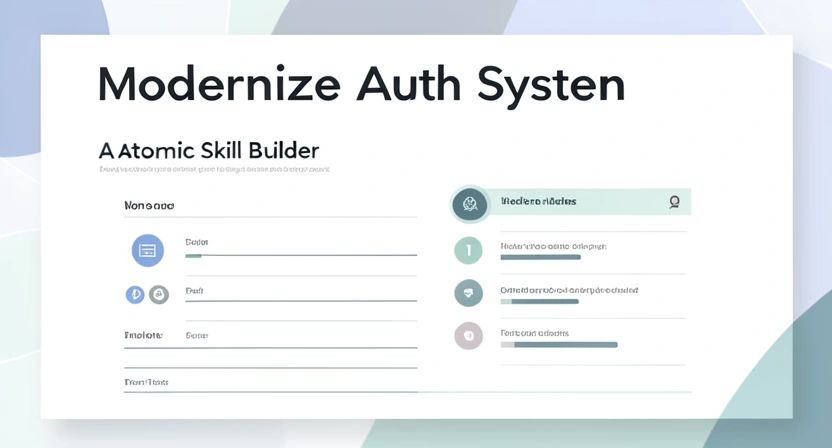Click progress bar under heart icon row
The image size is (832, 448).
tap(540, 301)
